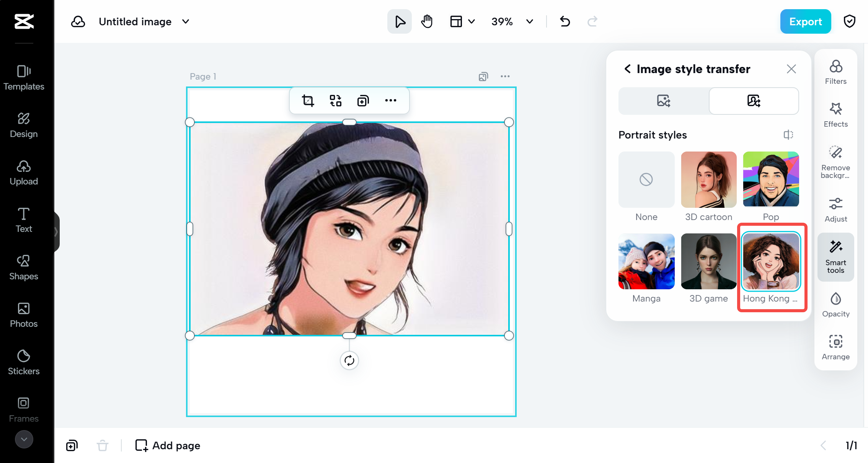Click the Export button

pyautogui.click(x=805, y=21)
